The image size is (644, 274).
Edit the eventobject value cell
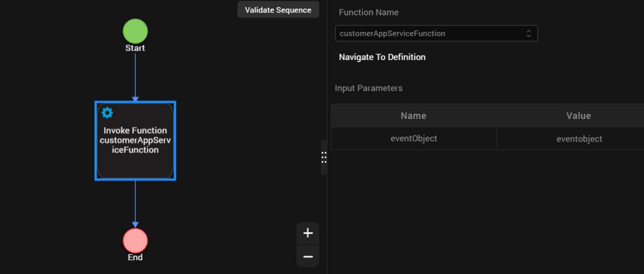[x=579, y=139]
